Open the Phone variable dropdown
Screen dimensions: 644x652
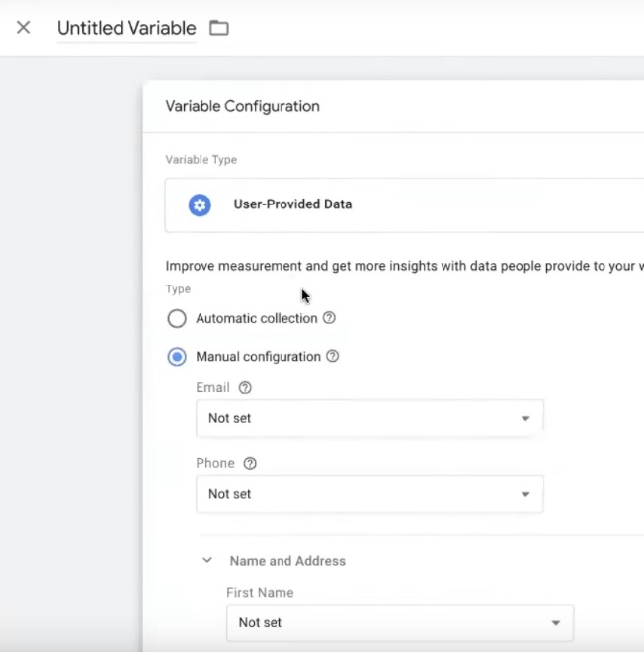369,494
